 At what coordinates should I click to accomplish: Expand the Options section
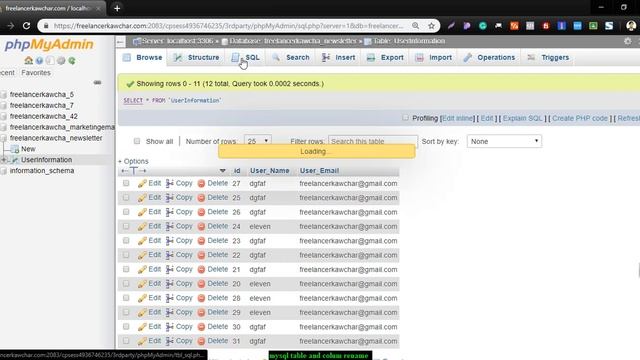pyautogui.click(x=133, y=161)
